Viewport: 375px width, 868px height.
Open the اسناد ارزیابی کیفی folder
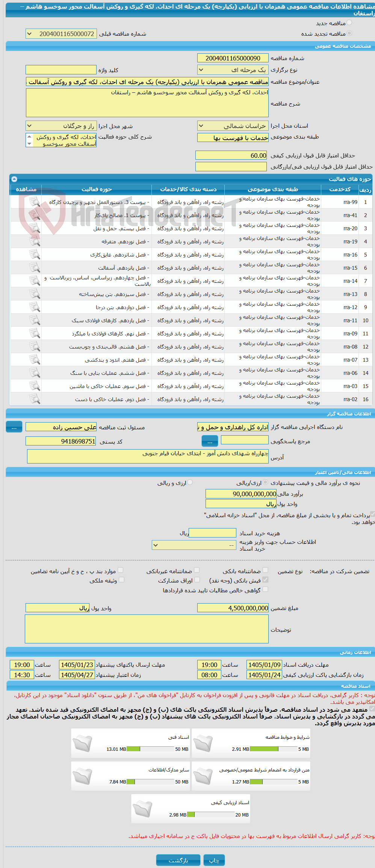click(142, 809)
